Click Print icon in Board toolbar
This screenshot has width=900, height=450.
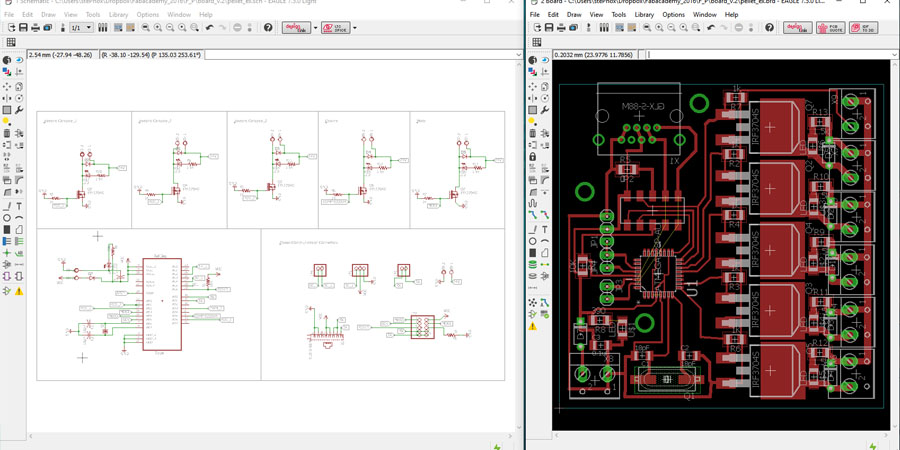[561, 28]
